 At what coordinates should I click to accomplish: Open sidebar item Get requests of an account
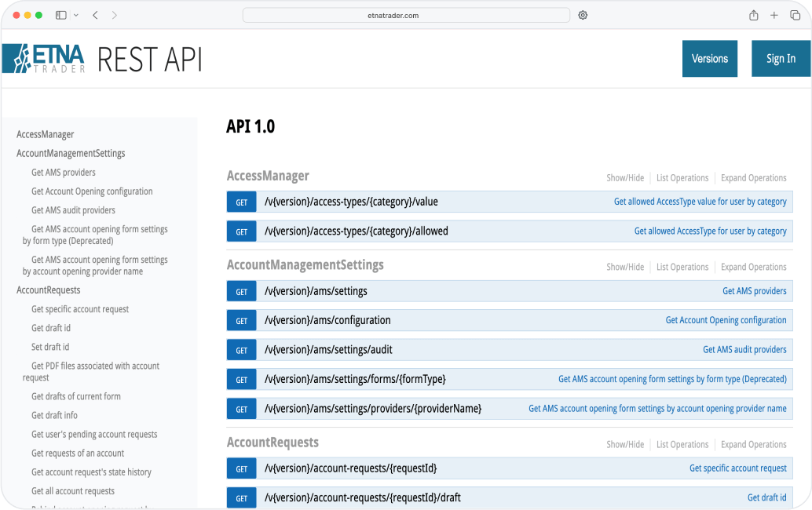click(78, 453)
